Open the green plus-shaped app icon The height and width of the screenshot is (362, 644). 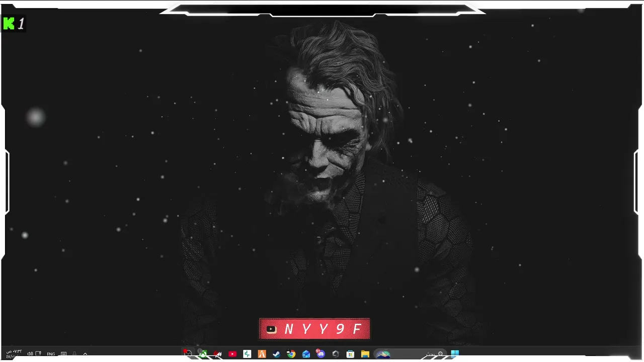pyautogui.click(x=247, y=354)
